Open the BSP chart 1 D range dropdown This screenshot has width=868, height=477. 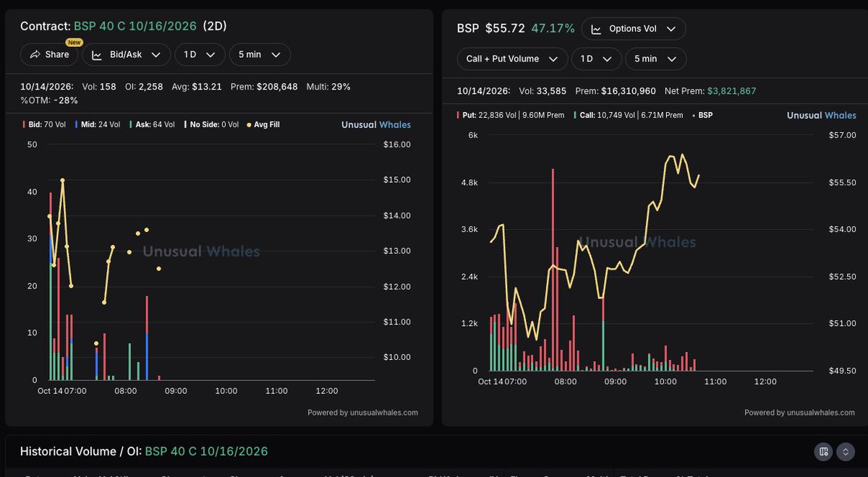coord(596,59)
